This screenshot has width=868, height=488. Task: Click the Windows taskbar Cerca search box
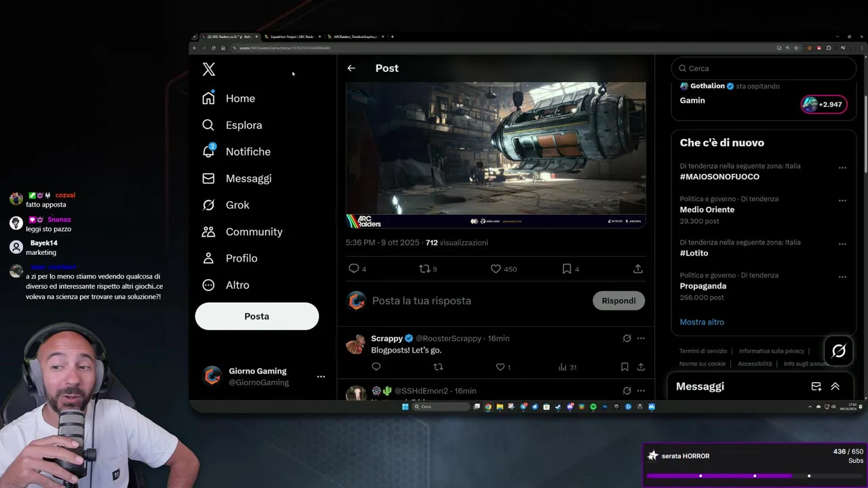click(x=441, y=407)
